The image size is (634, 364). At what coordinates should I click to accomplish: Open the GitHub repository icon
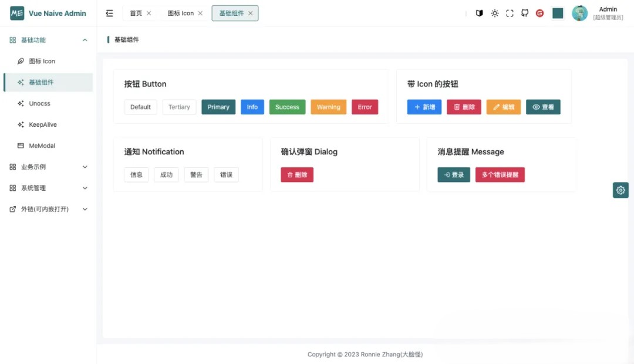tap(525, 14)
